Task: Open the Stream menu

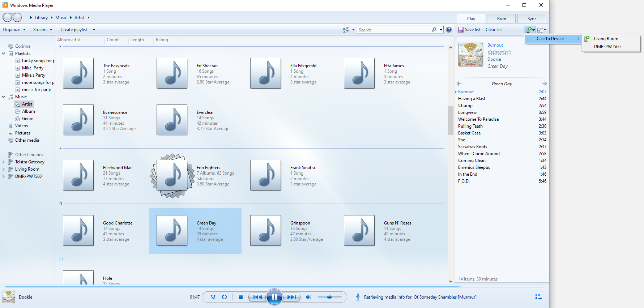Action: (x=43, y=30)
